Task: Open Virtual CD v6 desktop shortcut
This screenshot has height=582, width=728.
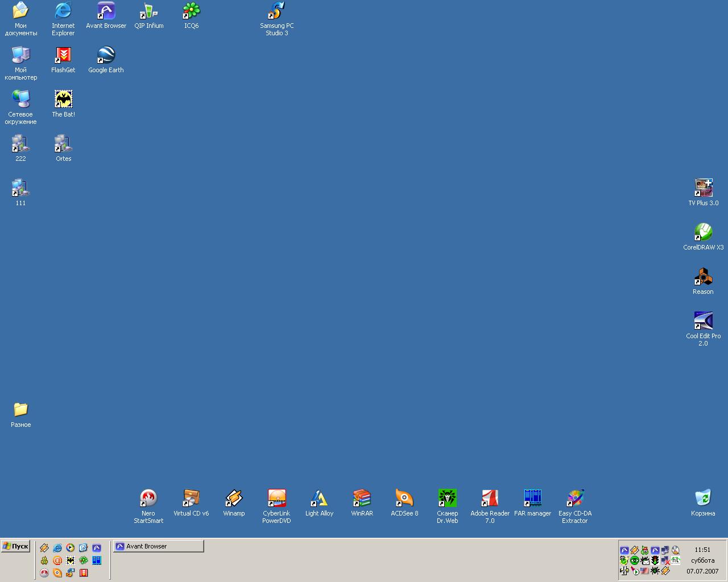Action: [x=191, y=503]
